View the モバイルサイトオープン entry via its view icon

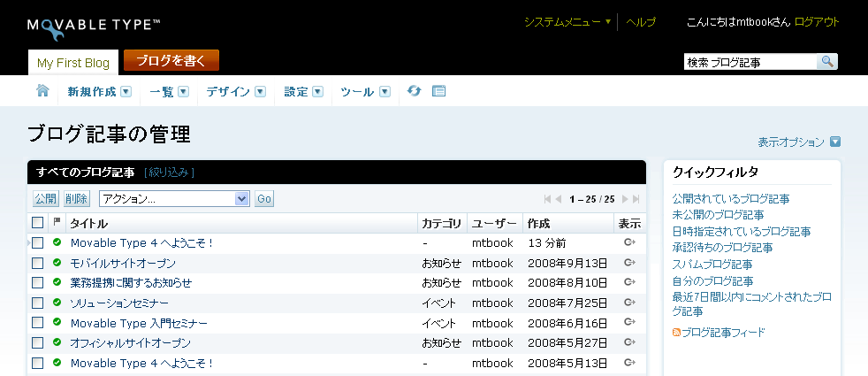629,263
